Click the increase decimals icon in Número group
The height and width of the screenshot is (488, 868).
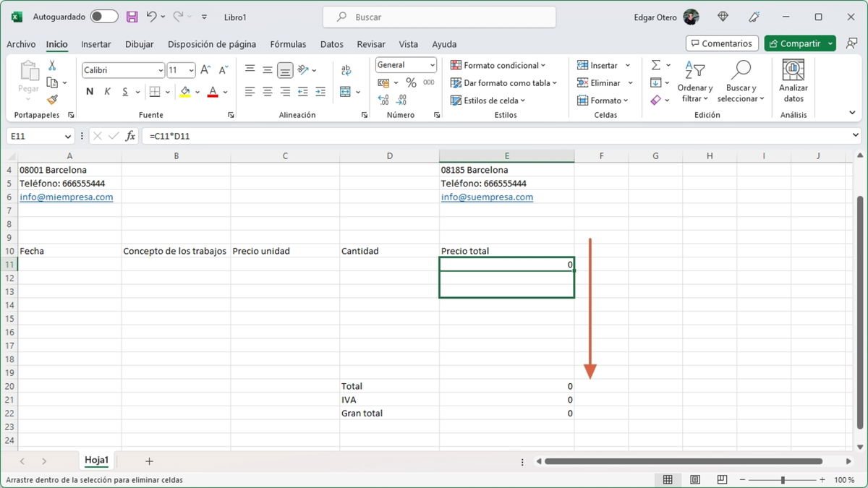[382, 101]
